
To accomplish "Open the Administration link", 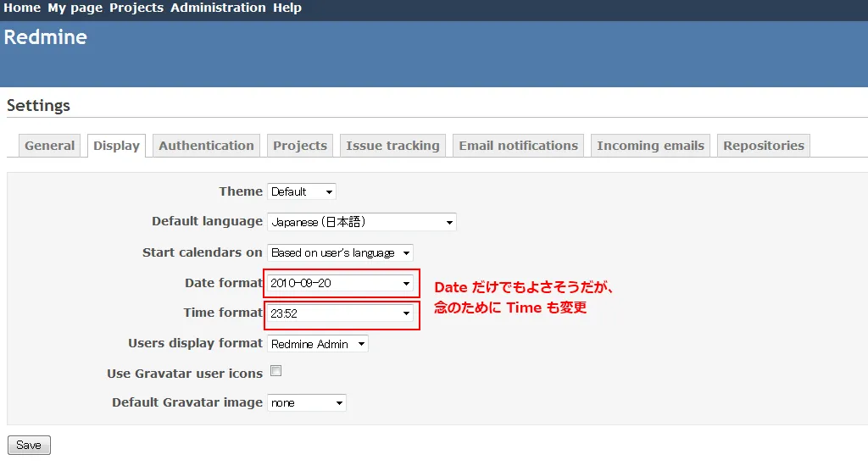I will point(218,8).
